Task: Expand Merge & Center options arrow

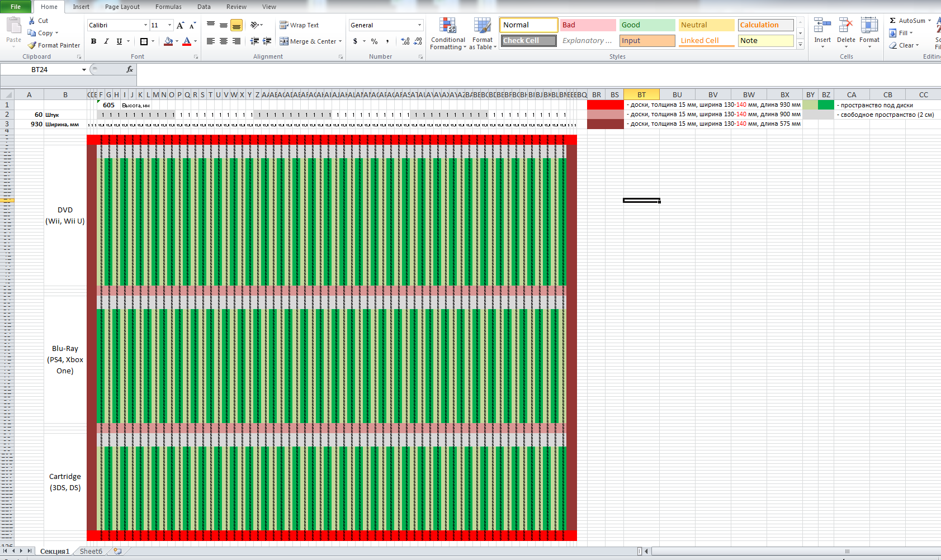Action: tap(340, 41)
